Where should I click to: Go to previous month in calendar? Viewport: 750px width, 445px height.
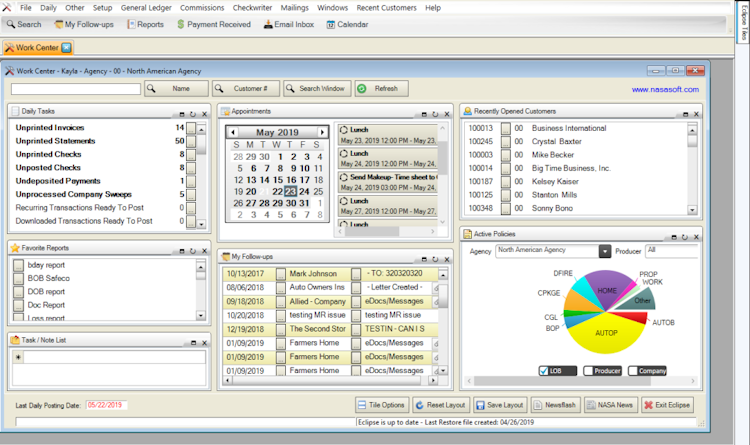[x=233, y=132]
